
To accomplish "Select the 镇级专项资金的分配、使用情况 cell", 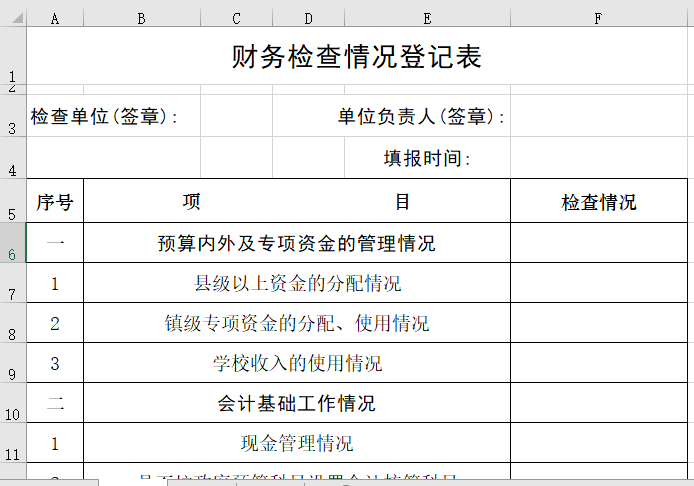I will [297, 323].
